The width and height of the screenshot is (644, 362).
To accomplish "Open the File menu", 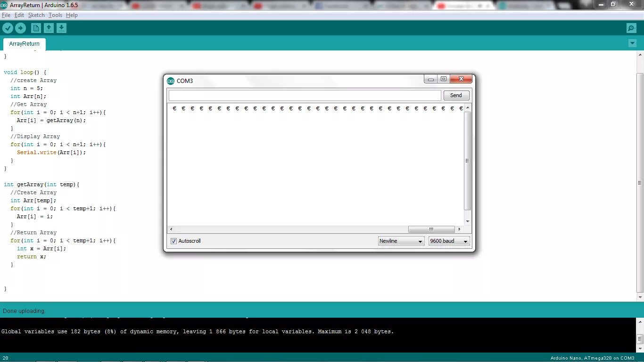I will click(6, 15).
